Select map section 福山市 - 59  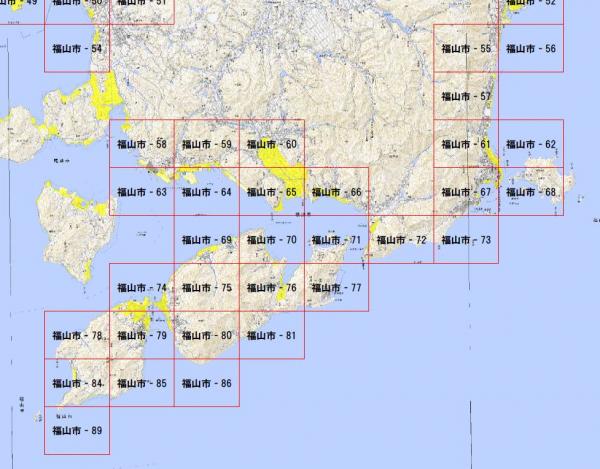(x=207, y=144)
